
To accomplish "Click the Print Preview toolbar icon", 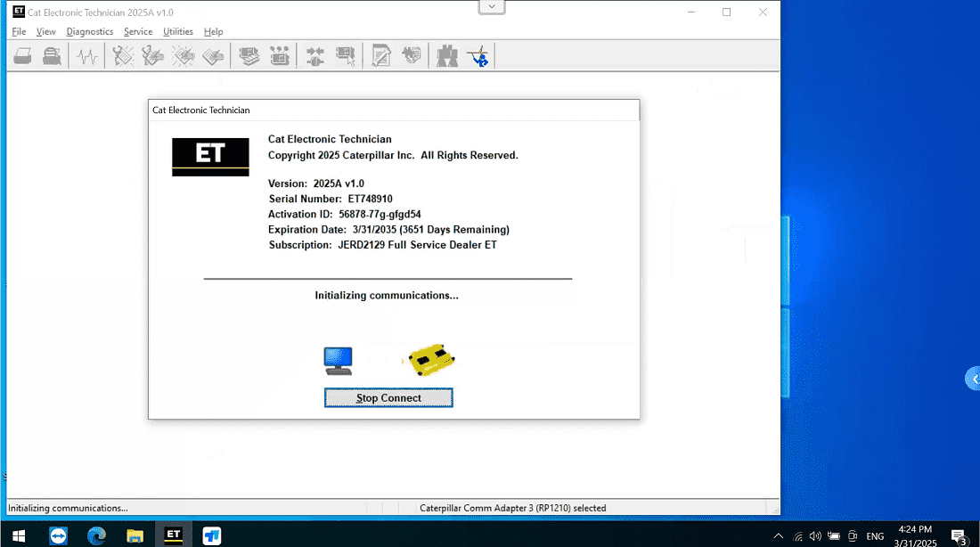I will [x=53, y=57].
